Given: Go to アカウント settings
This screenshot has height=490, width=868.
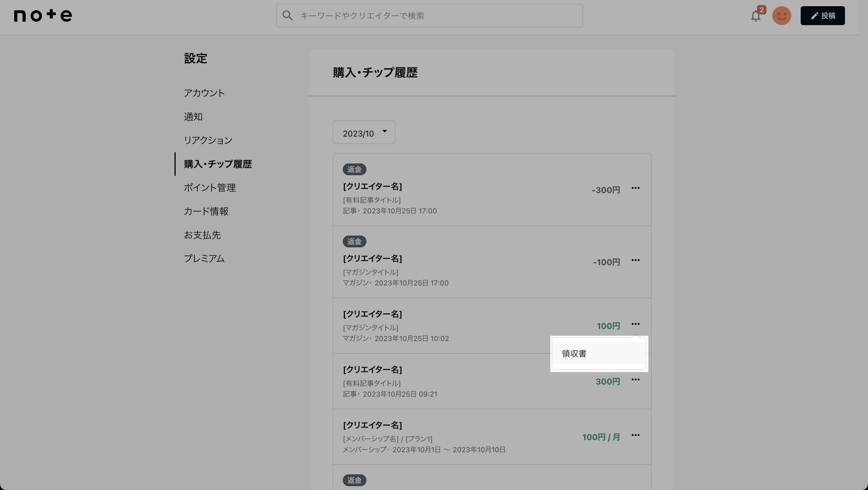Looking at the screenshot, I should point(204,93).
